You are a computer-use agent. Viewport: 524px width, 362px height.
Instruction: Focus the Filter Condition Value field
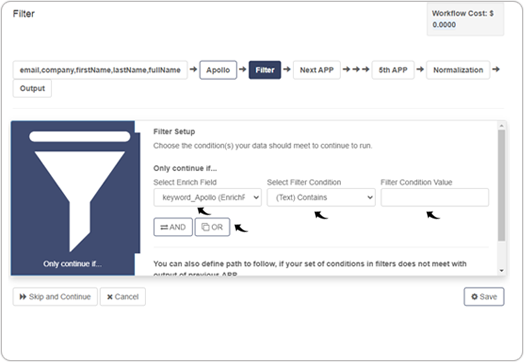[x=435, y=197]
